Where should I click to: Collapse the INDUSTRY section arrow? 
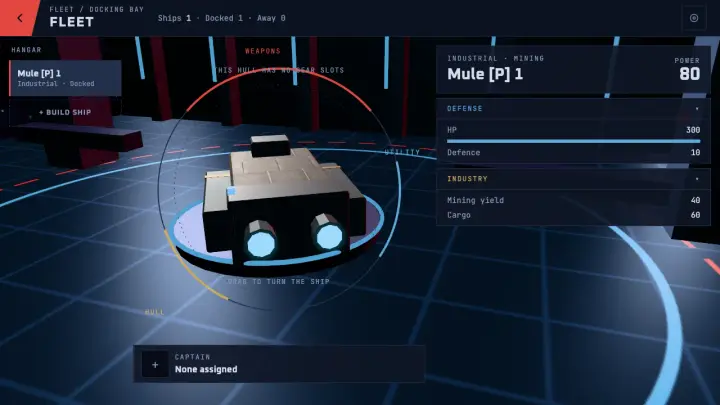[x=697, y=179]
